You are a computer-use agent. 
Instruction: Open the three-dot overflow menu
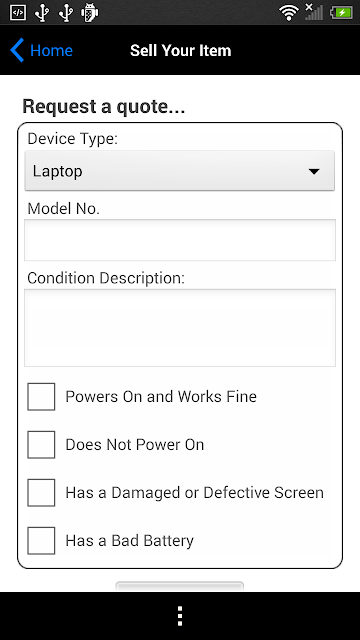tap(180, 616)
